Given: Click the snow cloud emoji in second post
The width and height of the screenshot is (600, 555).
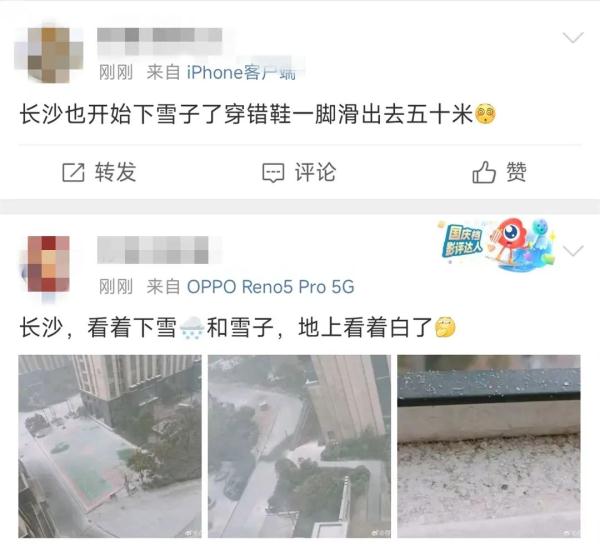Looking at the screenshot, I should coord(192,328).
